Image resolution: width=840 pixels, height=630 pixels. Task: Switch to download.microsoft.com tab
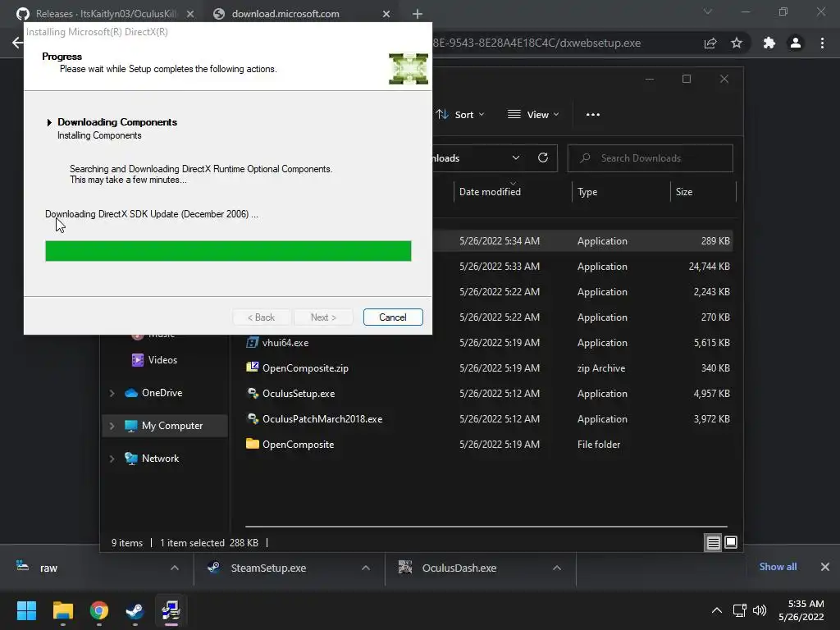285,13
